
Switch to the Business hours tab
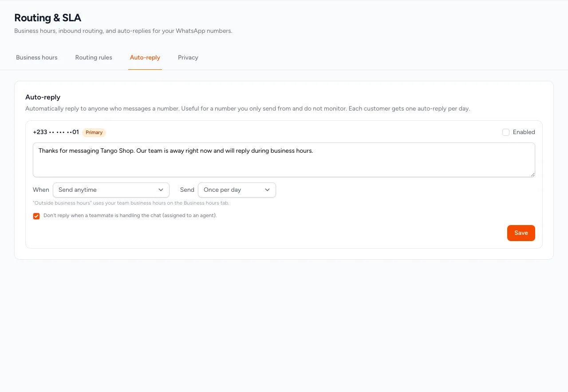tap(37, 57)
